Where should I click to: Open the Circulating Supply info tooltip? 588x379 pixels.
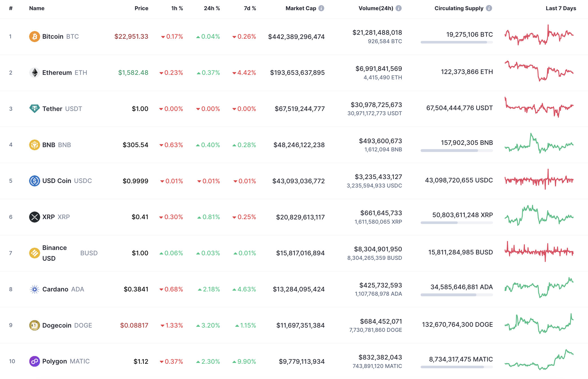point(489,8)
